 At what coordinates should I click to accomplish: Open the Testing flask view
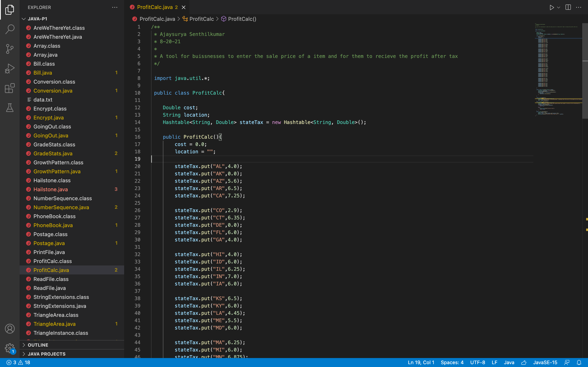coord(10,108)
